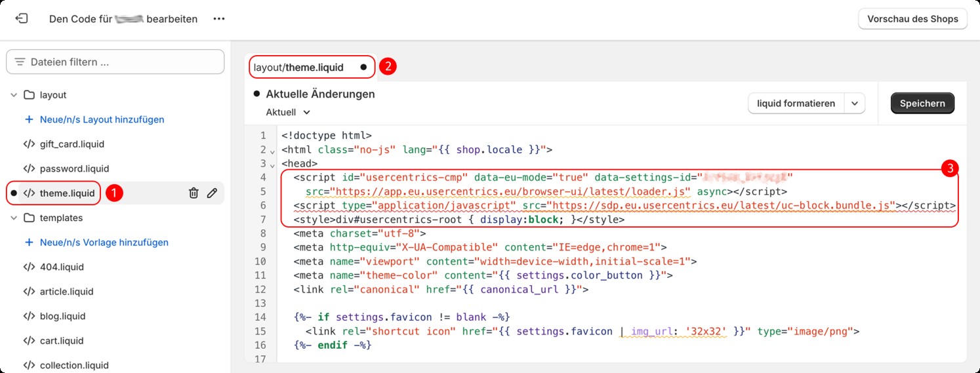Click the endif code line
The image size is (980, 373).
(333, 345)
